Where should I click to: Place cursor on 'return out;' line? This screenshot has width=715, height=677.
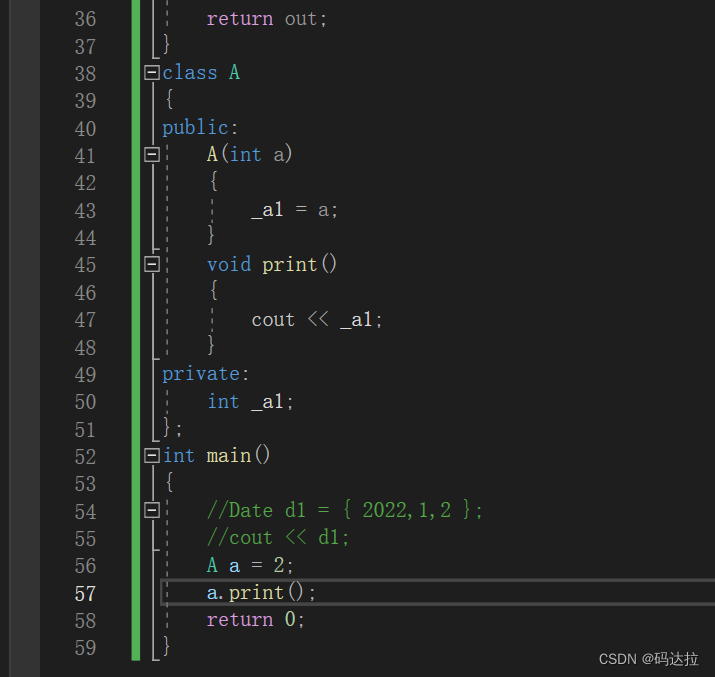(x=267, y=19)
